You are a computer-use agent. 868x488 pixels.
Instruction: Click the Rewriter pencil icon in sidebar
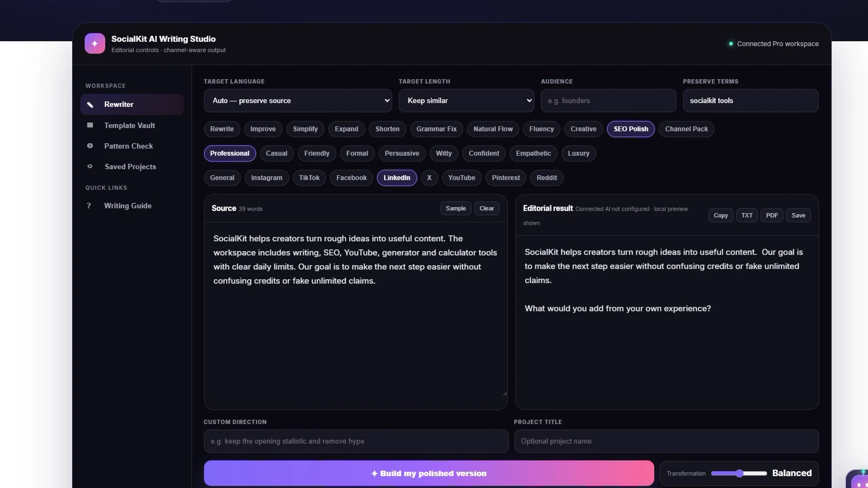click(90, 105)
